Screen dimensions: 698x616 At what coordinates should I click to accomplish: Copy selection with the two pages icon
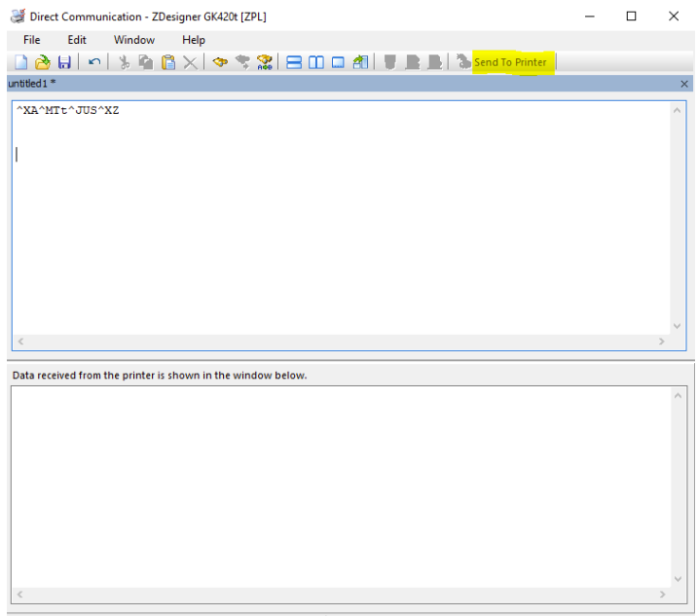tap(146, 62)
